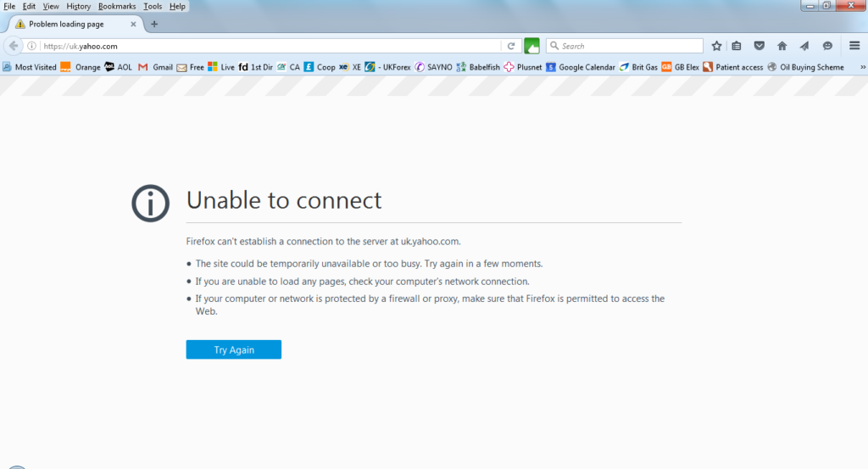Click the search magnifier icon

click(x=554, y=46)
